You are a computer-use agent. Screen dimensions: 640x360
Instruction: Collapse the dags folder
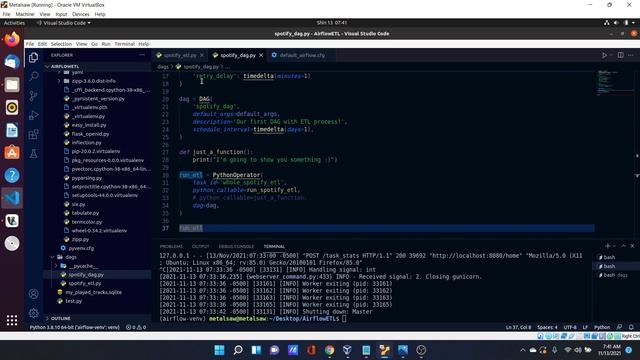(71, 257)
